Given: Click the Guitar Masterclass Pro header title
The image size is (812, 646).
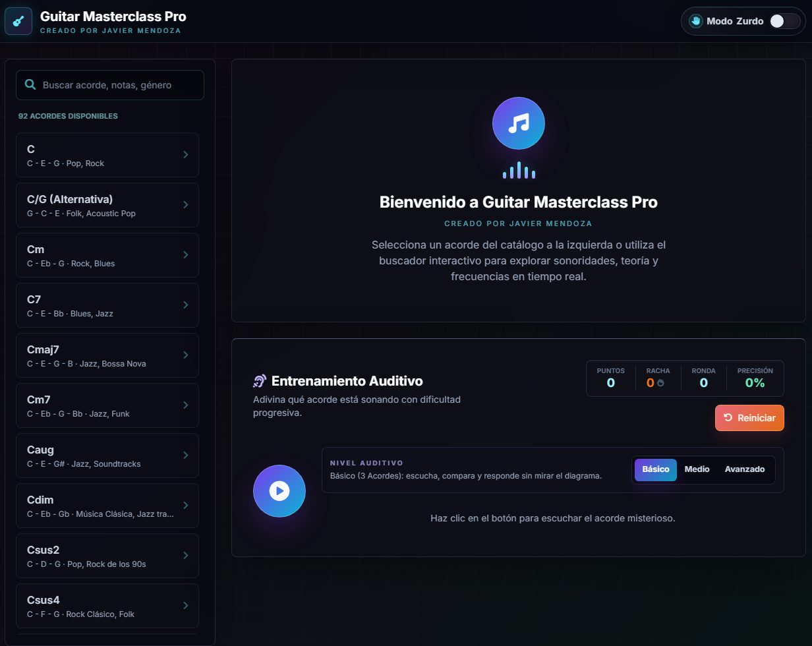Looking at the screenshot, I should pyautogui.click(x=113, y=16).
